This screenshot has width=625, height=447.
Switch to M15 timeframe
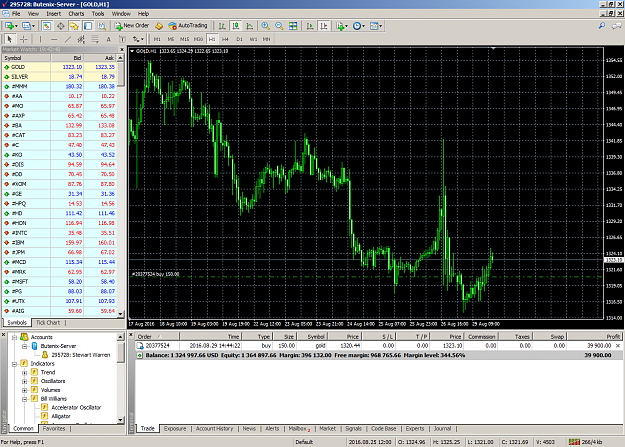click(185, 39)
